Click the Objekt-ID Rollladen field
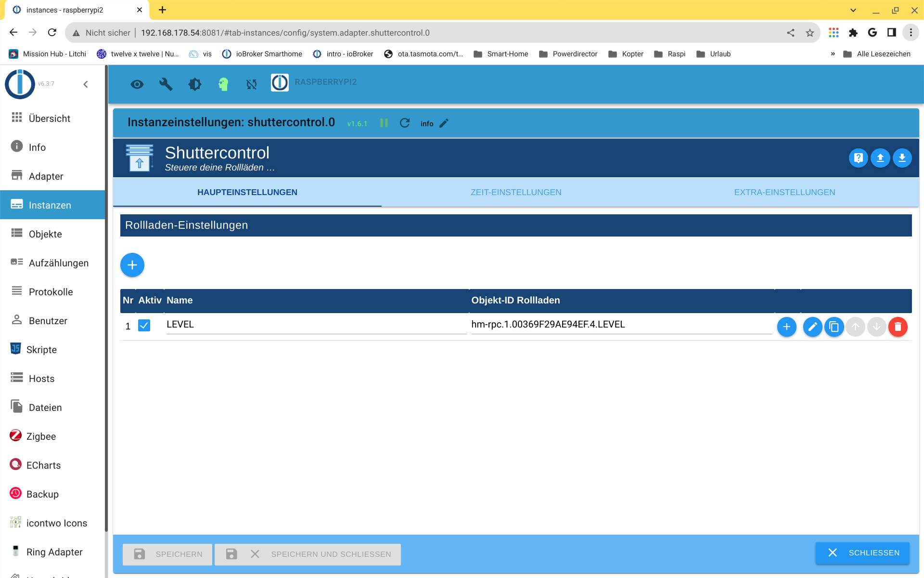This screenshot has height=578, width=924. click(x=621, y=325)
